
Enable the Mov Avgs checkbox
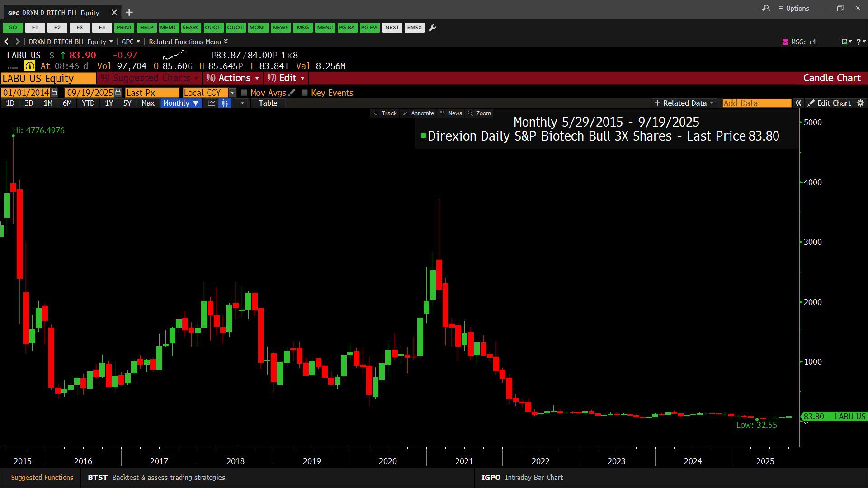[x=244, y=93]
